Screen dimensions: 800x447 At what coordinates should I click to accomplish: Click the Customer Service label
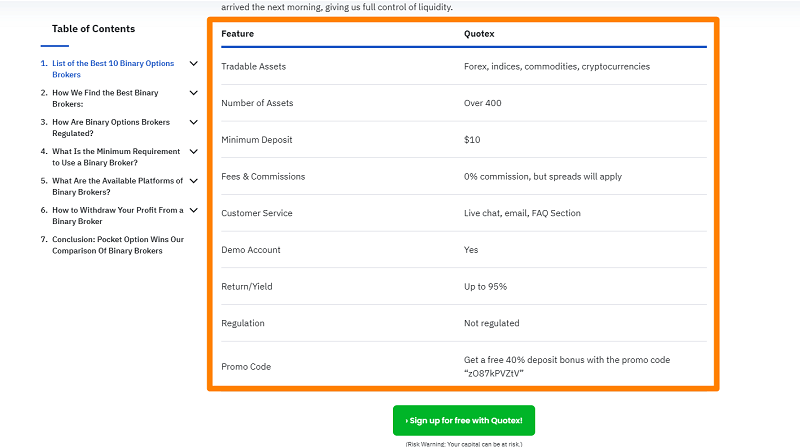[x=257, y=213]
